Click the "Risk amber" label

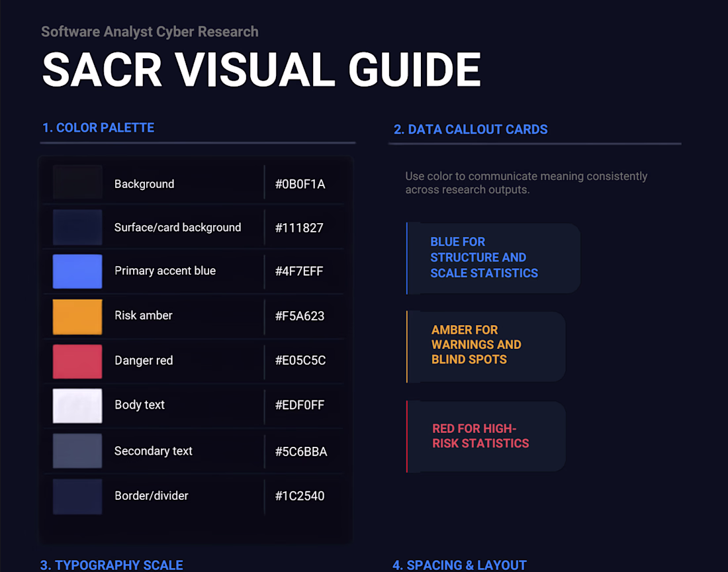point(144,315)
